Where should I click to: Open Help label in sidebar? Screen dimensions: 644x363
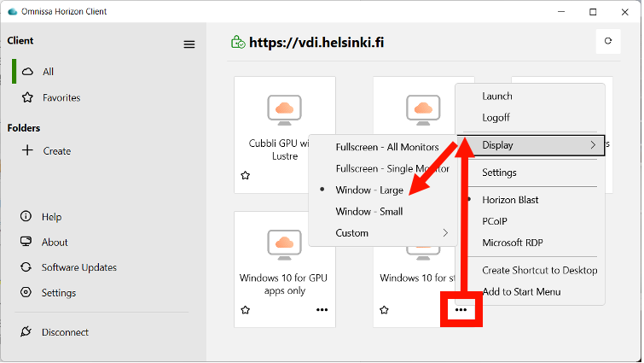point(52,217)
